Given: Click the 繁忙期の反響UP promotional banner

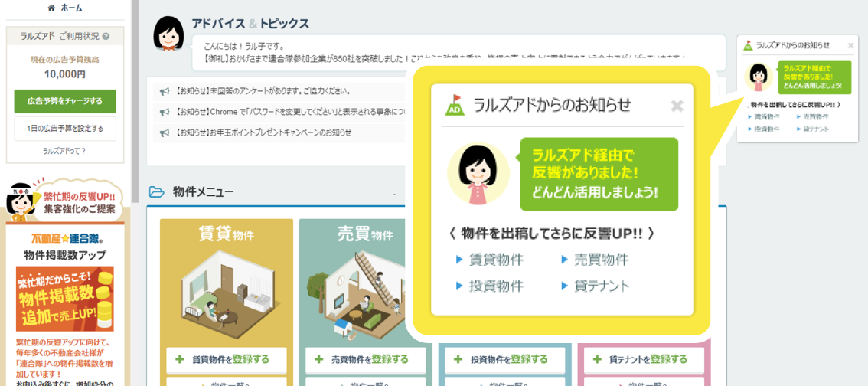Looking at the screenshot, I should pyautogui.click(x=65, y=201).
